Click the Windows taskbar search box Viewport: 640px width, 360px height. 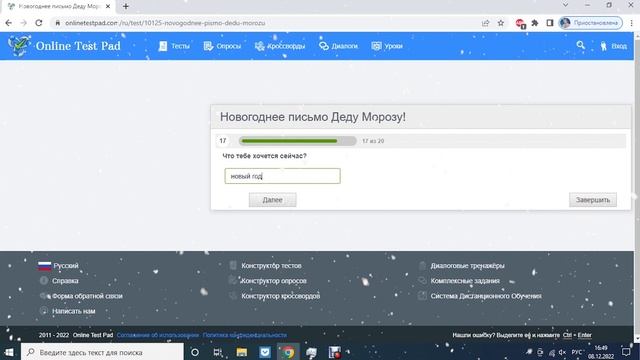click(102, 352)
